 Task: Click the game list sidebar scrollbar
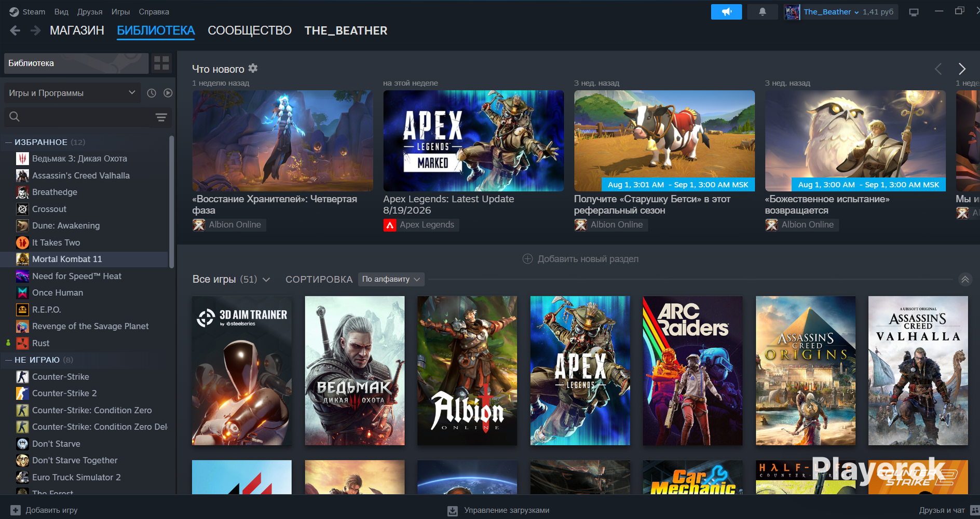[171, 202]
